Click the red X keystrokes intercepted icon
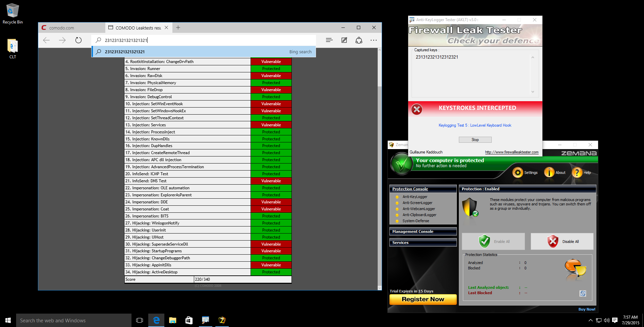644x327 pixels. [x=417, y=109]
